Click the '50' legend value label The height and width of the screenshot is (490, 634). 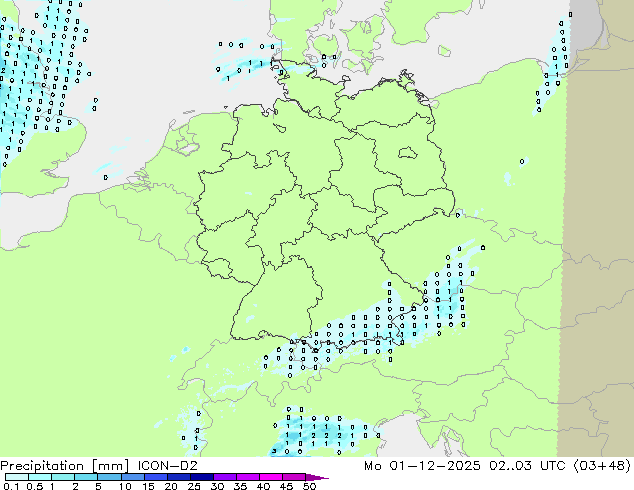[x=309, y=486]
